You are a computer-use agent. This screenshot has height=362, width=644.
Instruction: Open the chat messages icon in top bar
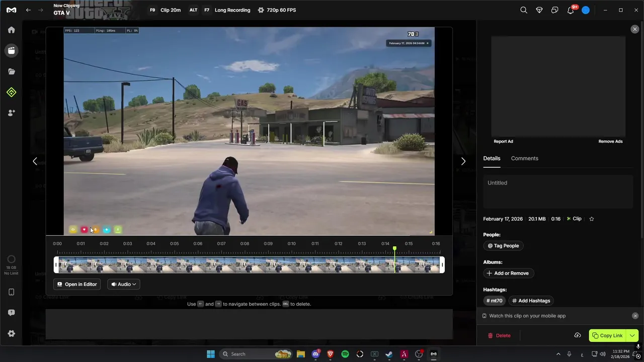554,10
